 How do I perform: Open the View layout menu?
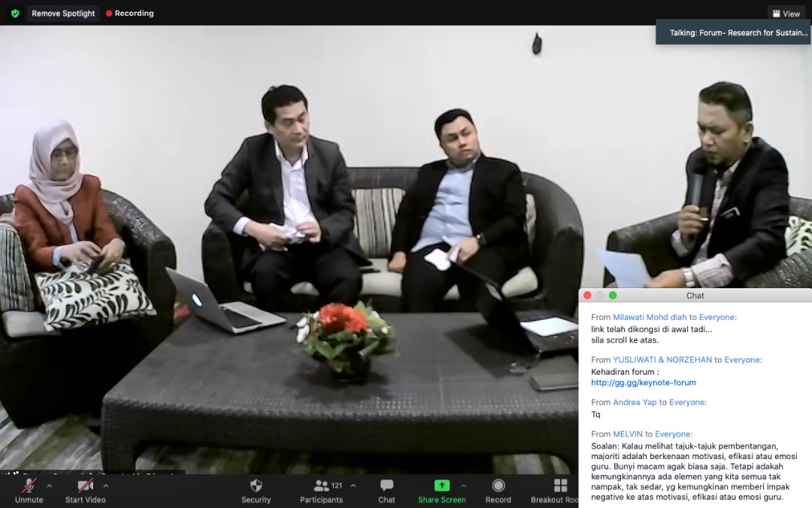pyautogui.click(x=786, y=14)
